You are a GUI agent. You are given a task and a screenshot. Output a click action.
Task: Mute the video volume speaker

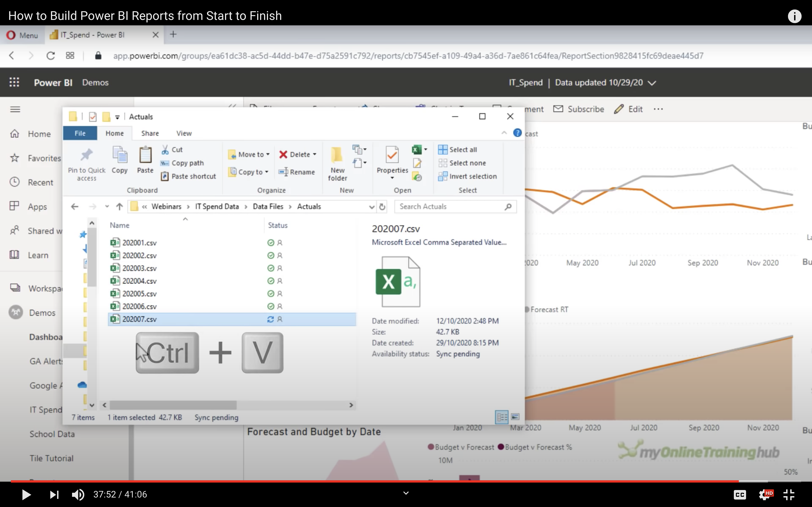coord(78,494)
